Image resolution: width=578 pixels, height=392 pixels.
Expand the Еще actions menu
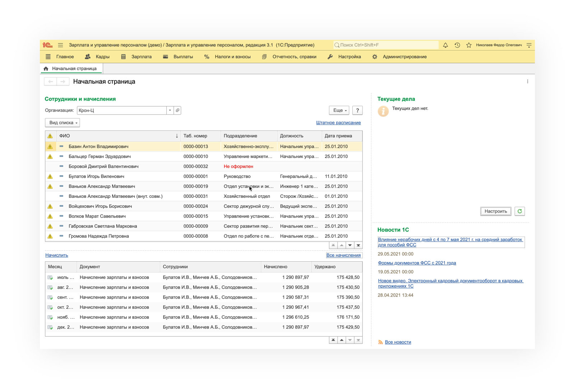(339, 110)
